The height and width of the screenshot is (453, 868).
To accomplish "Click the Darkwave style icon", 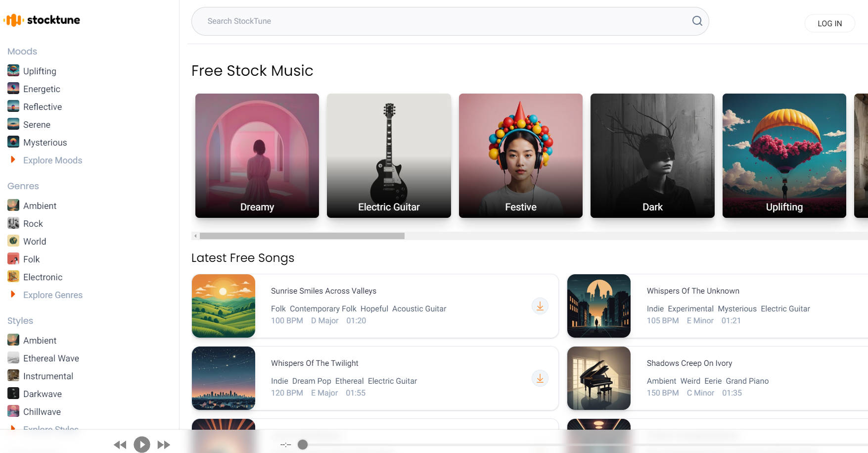I will (13, 393).
